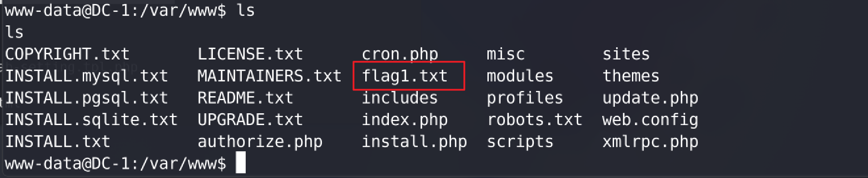Click the highlighted flag1.txt filename
This screenshot has width=868, height=178.
(x=405, y=77)
